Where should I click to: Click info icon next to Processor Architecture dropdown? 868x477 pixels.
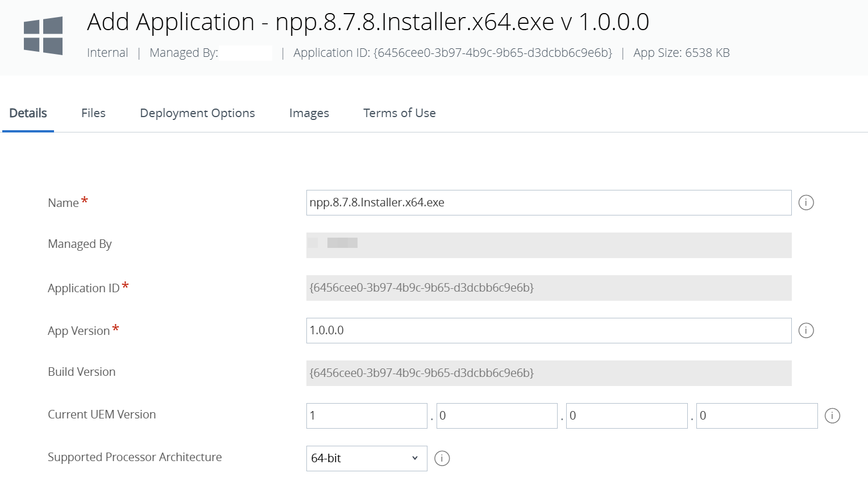[x=442, y=458]
